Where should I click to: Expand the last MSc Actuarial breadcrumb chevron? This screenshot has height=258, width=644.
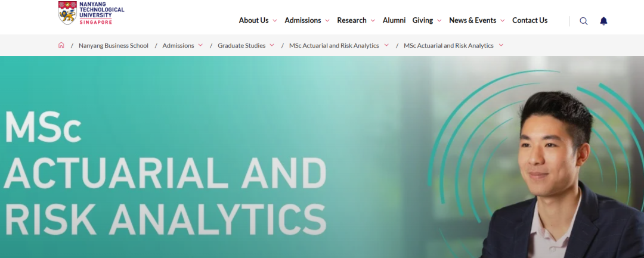[x=501, y=45]
